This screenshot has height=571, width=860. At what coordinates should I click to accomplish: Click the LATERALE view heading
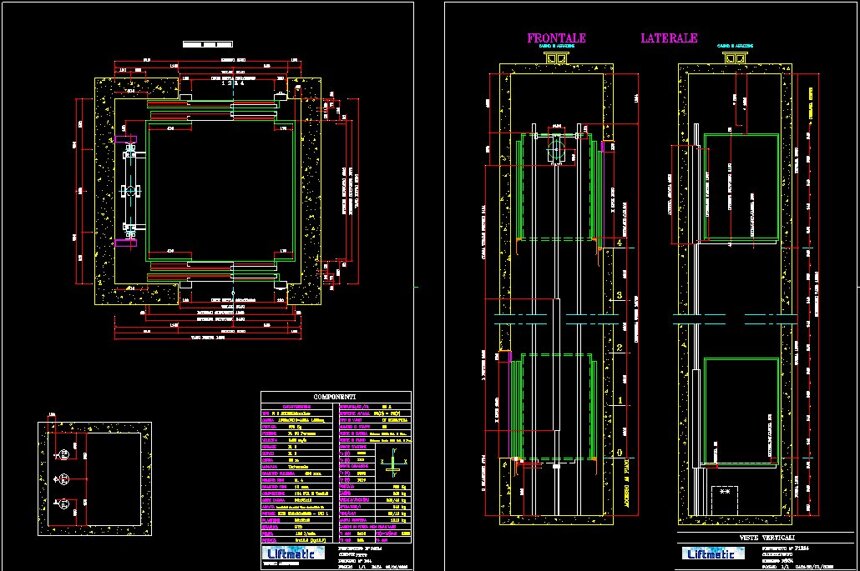tap(669, 38)
